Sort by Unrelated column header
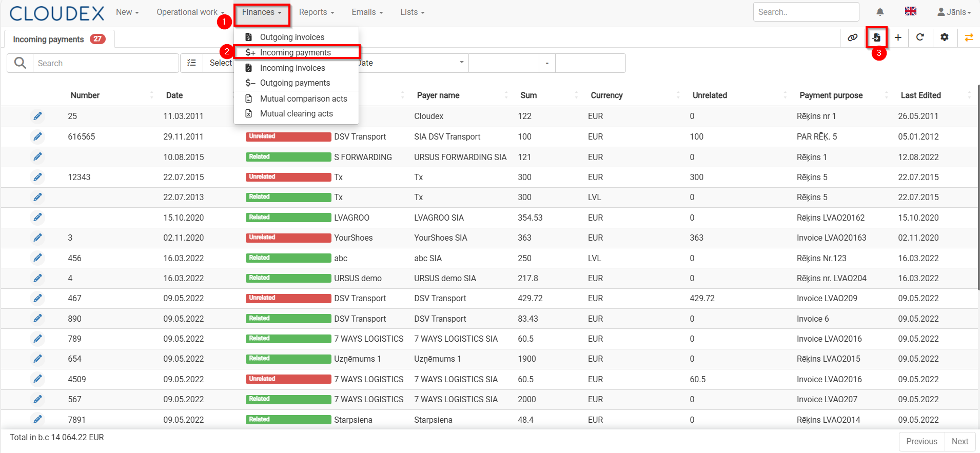 pos(710,95)
